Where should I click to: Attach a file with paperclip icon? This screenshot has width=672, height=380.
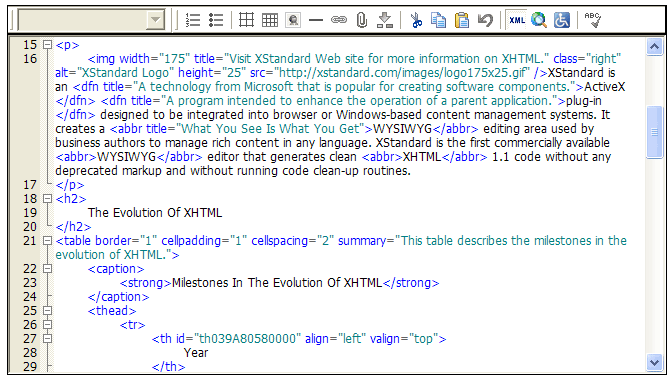point(362,20)
